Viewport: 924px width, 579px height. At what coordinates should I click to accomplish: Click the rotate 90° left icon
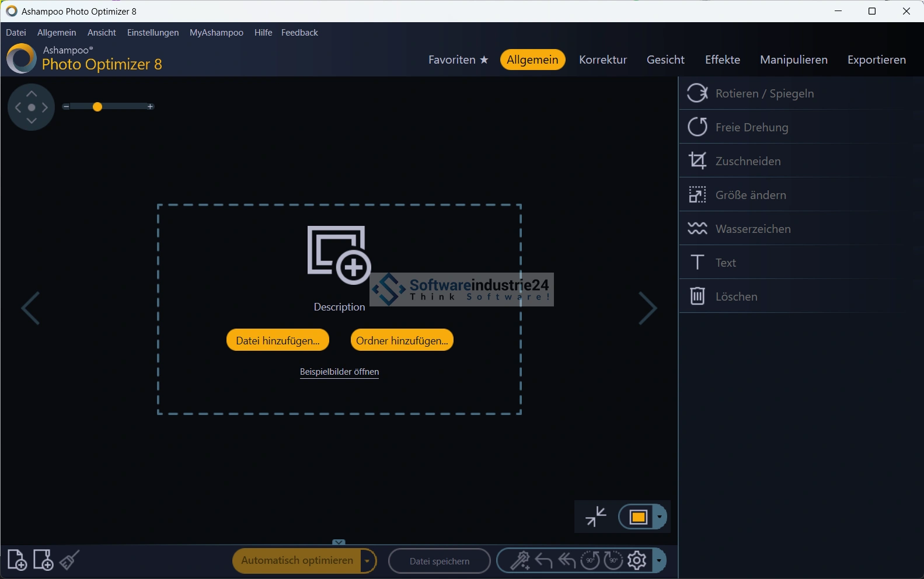coord(590,561)
